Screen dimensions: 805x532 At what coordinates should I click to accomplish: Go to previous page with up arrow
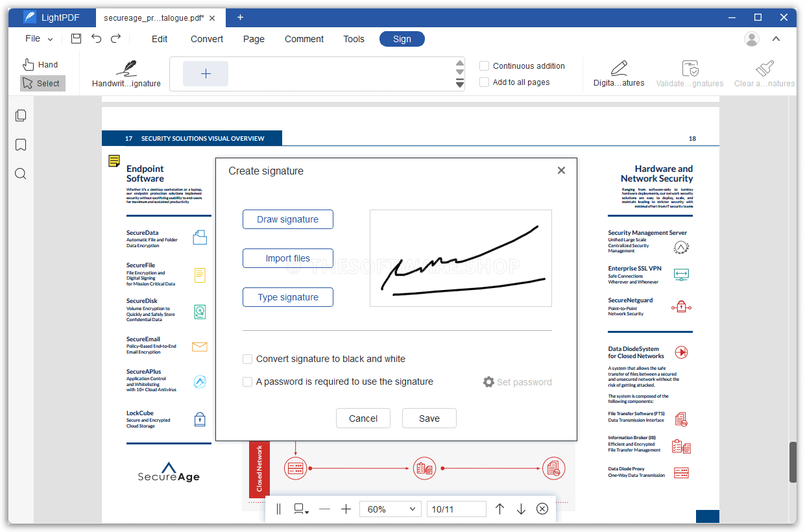(x=499, y=509)
